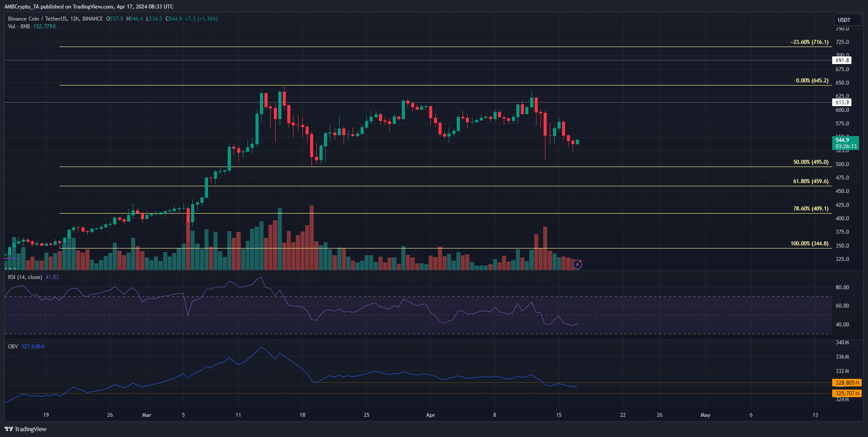Click the 500.0 price axis value
This screenshot has height=437, width=868.
click(x=842, y=164)
